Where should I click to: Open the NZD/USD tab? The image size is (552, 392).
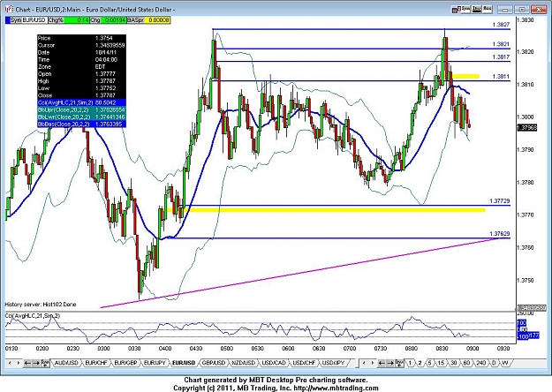tap(244, 363)
